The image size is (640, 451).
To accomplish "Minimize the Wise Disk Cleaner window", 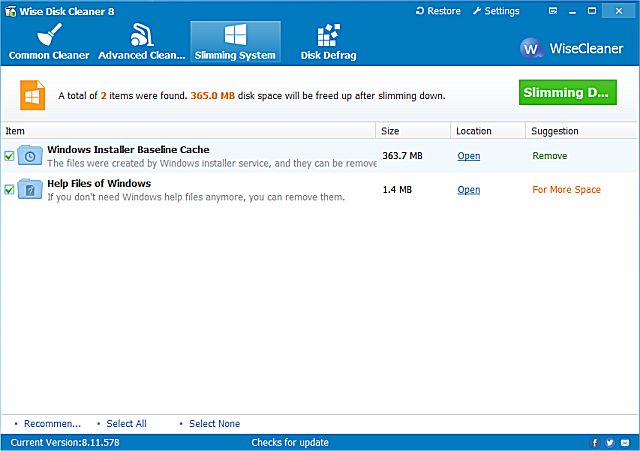I will [x=572, y=11].
